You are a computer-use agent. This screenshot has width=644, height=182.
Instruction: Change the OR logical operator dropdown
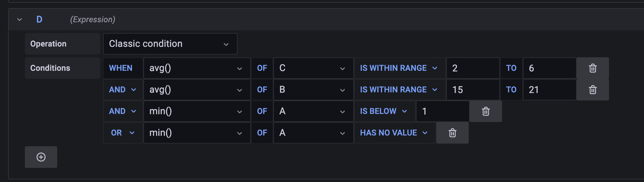(x=123, y=133)
